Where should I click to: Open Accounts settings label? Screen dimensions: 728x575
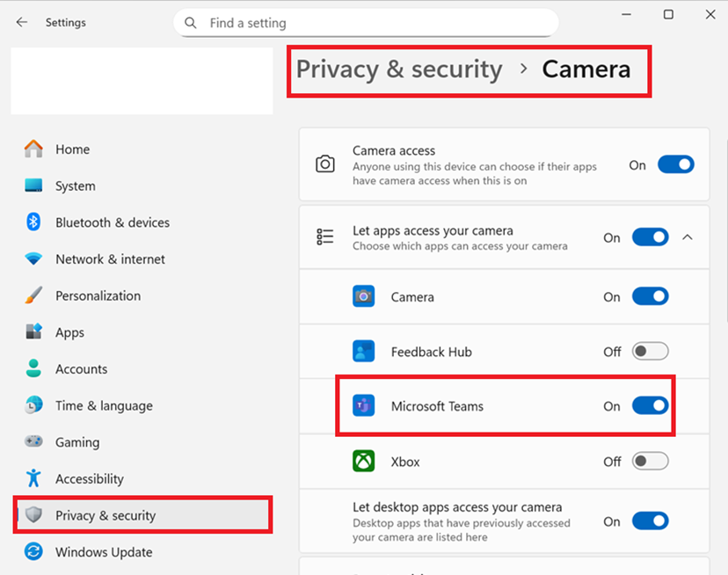click(81, 368)
